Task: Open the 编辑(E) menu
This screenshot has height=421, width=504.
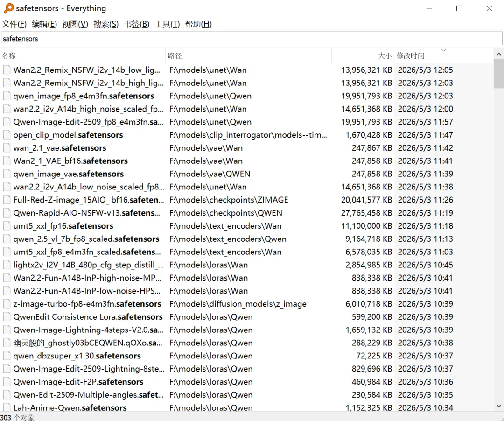Action: pyautogui.click(x=44, y=24)
